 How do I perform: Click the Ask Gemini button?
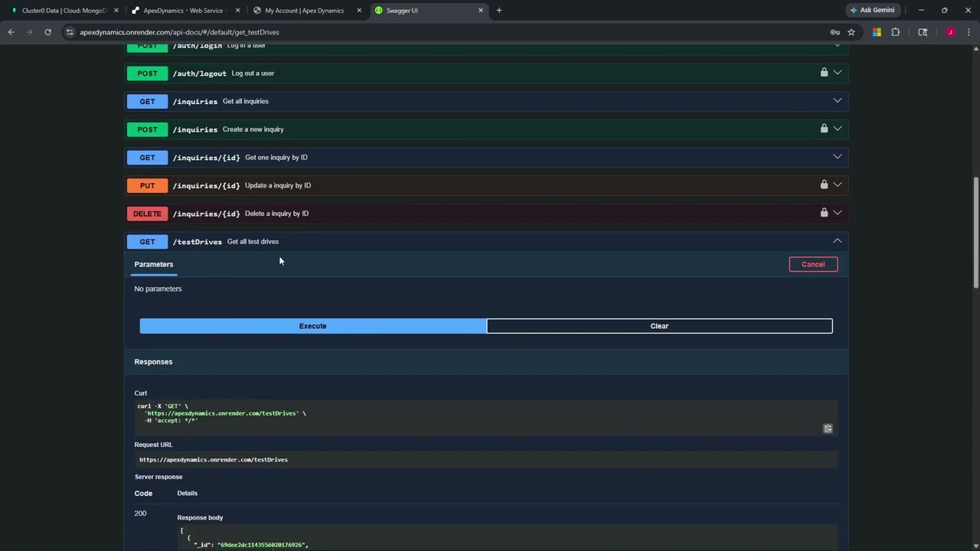(x=873, y=11)
